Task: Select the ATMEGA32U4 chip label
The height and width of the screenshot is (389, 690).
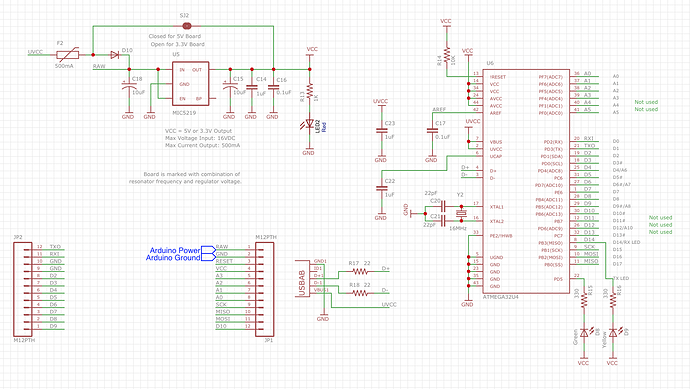Action: (501, 297)
